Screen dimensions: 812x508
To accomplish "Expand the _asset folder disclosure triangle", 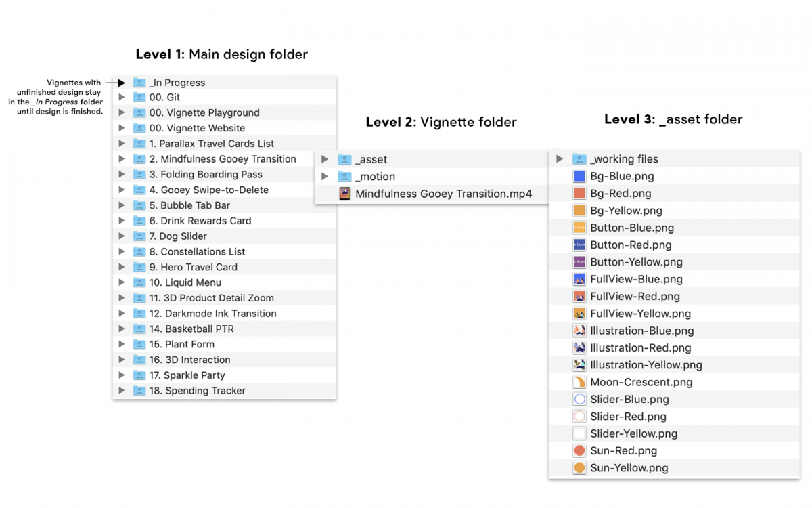I will (325, 159).
